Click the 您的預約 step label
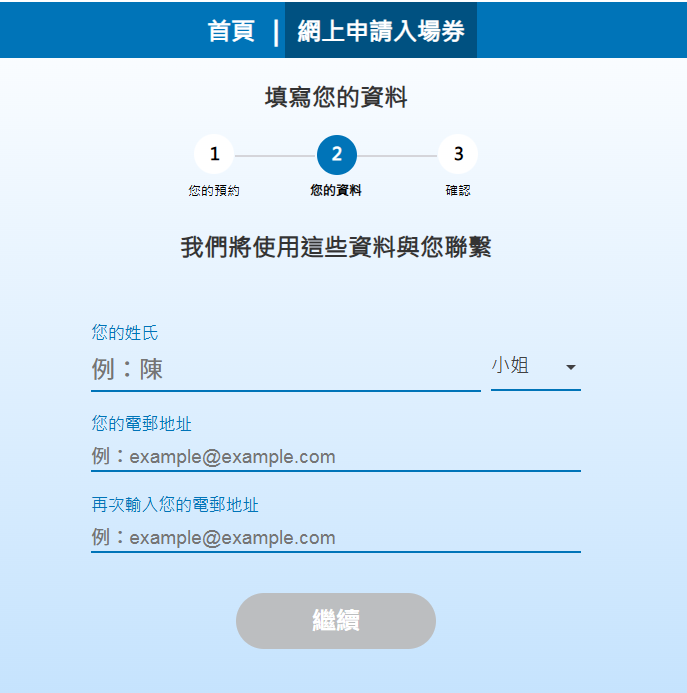 tap(214, 190)
